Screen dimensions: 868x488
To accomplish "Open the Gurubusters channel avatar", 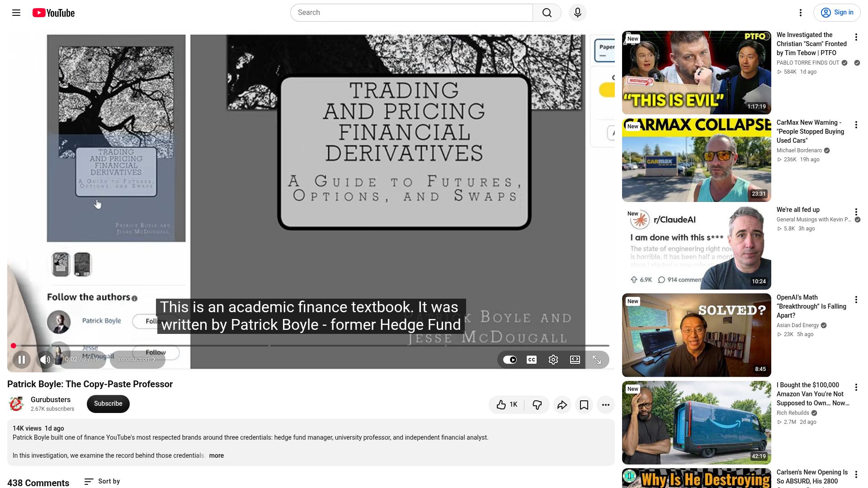I will [x=16, y=404].
